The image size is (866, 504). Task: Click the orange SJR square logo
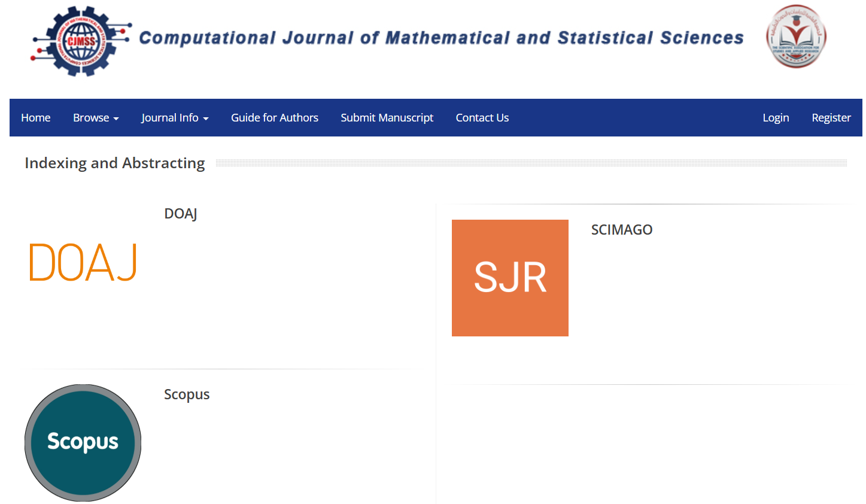click(510, 278)
